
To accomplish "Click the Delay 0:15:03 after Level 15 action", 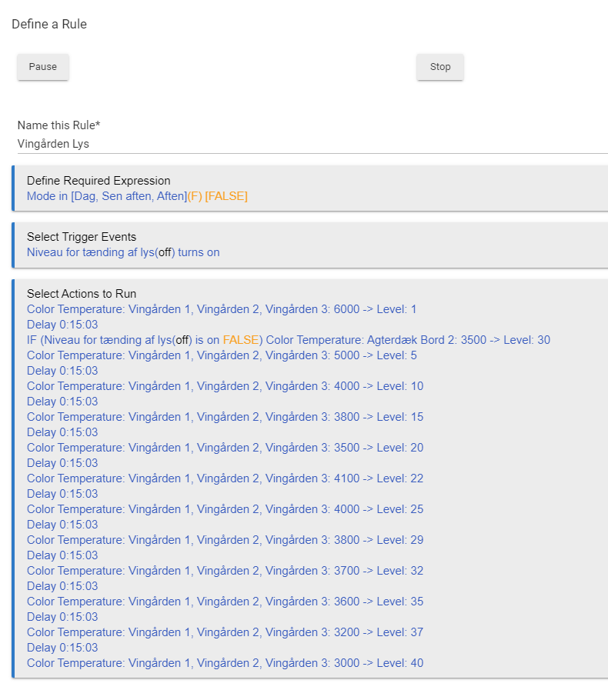I will click(62, 432).
